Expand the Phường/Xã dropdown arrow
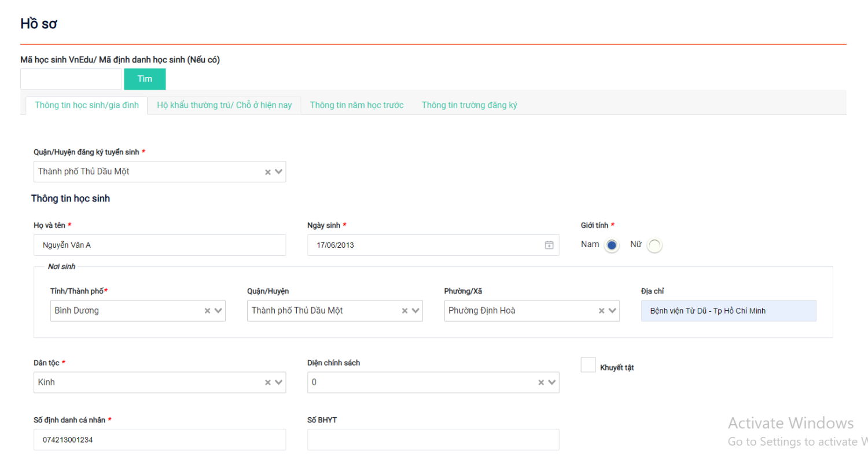The image size is (868, 460). (612, 311)
